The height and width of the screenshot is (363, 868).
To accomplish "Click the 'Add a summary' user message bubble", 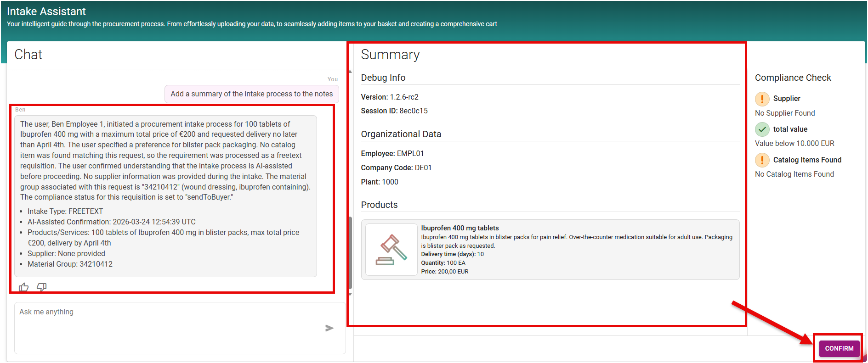I will click(251, 94).
